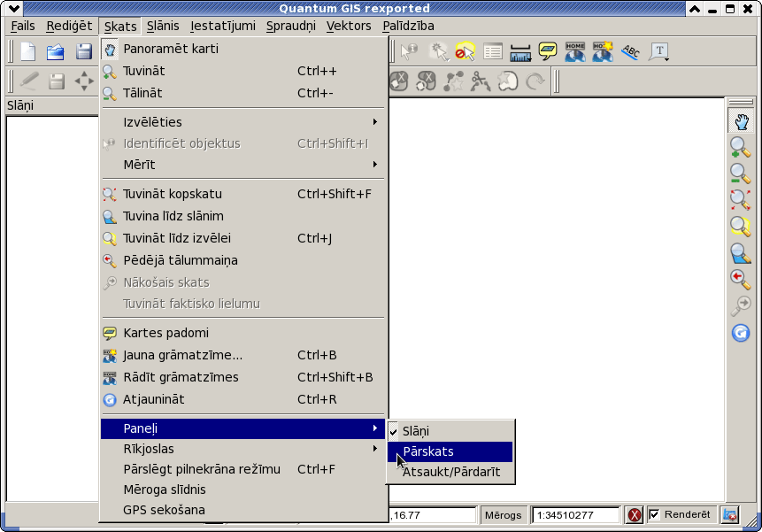Viewport: 762px width, 532px height.
Task: Click the projection status icon in status bar
Action: tap(730, 515)
